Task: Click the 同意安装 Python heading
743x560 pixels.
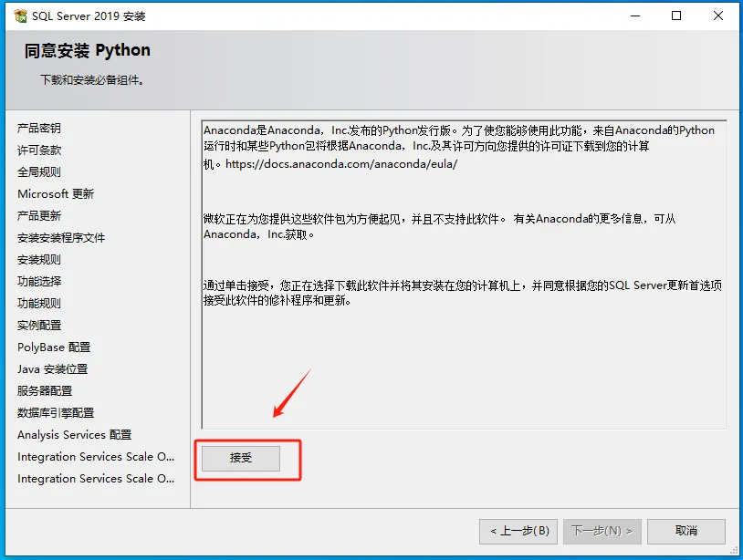Action: (x=88, y=50)
